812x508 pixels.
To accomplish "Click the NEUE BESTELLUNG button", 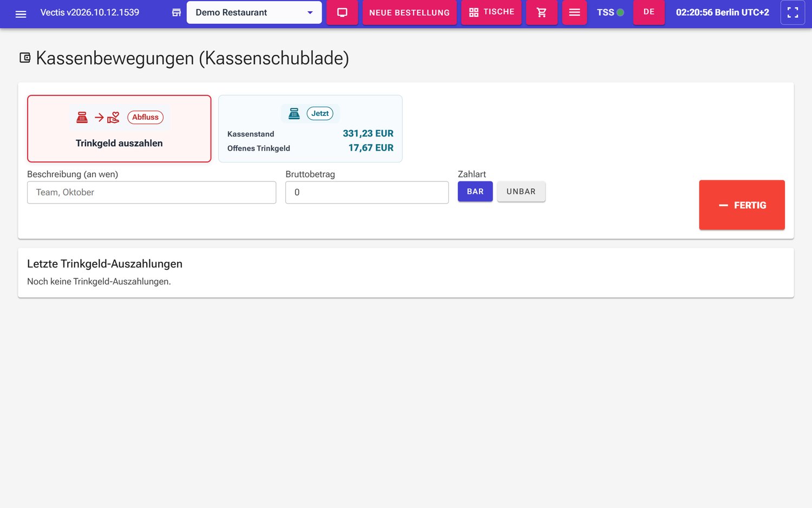I will tap(409, 12).
